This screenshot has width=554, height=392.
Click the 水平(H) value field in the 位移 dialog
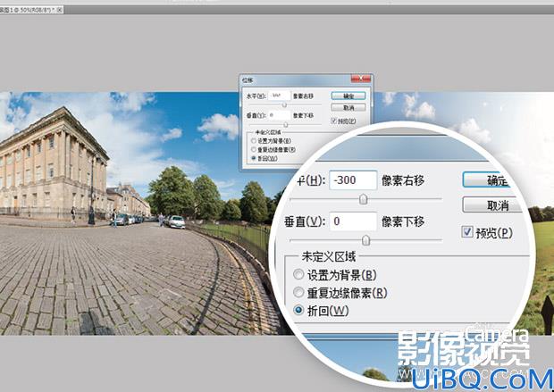pyautogui.click(x=279, y=96)
